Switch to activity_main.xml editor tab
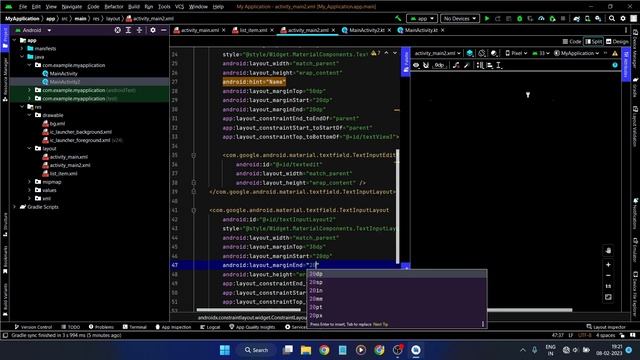The image size is (640, 360). pyautogui.click(x=200, y=30)
